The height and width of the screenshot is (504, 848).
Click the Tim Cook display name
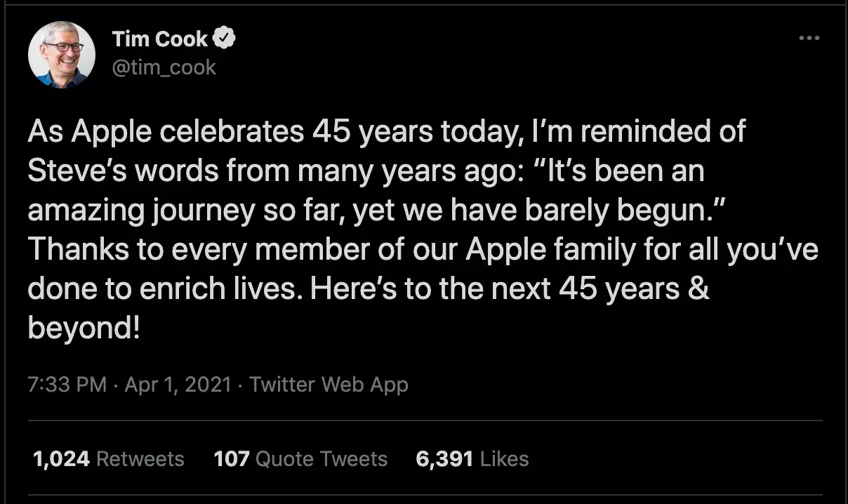pos(160,39)
